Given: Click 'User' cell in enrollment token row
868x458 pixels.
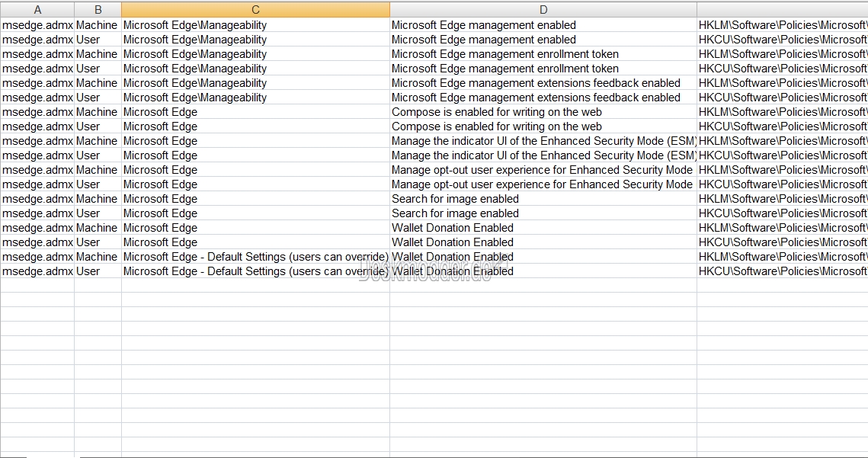Looking at the screenshot, I should tap(98, 68).
